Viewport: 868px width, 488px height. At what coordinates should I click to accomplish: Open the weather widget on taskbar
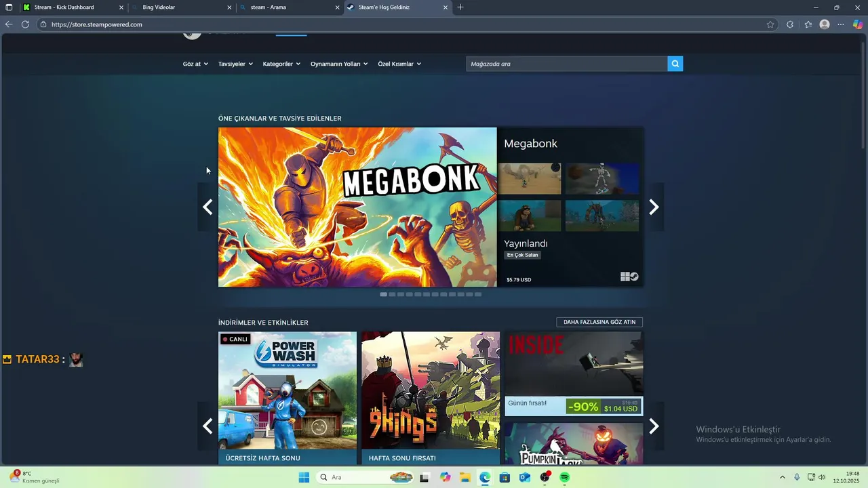(x=35, y=477)
